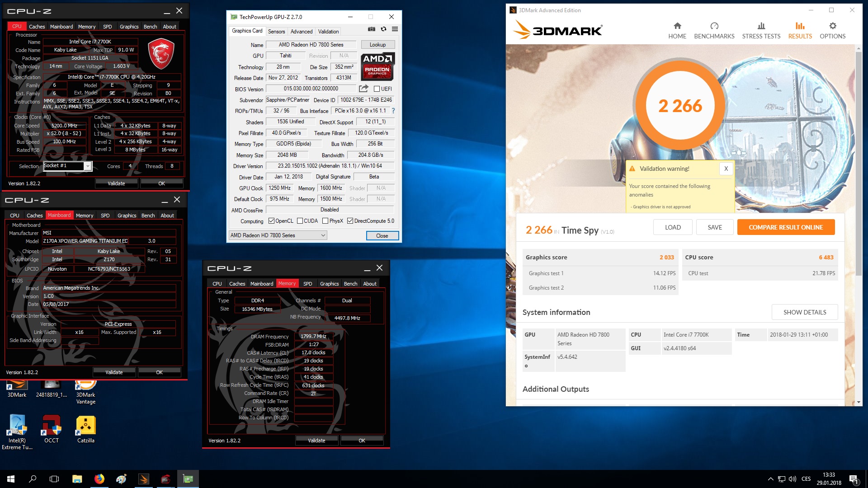Switch to Firefox on the taskbar
Viewport: 868px width, 488px height.
[99, 479]
